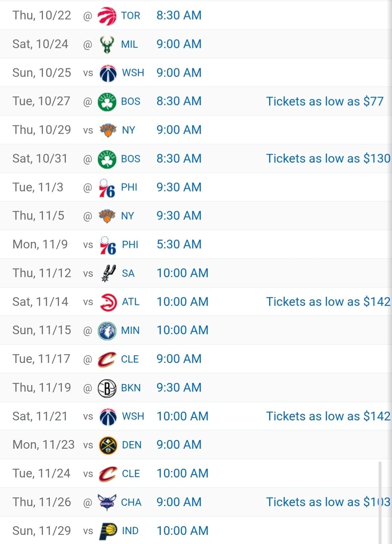This screenshot has height=544, width=392.
Task: Open the NY team link on 10/29
Action: point(129,130)
